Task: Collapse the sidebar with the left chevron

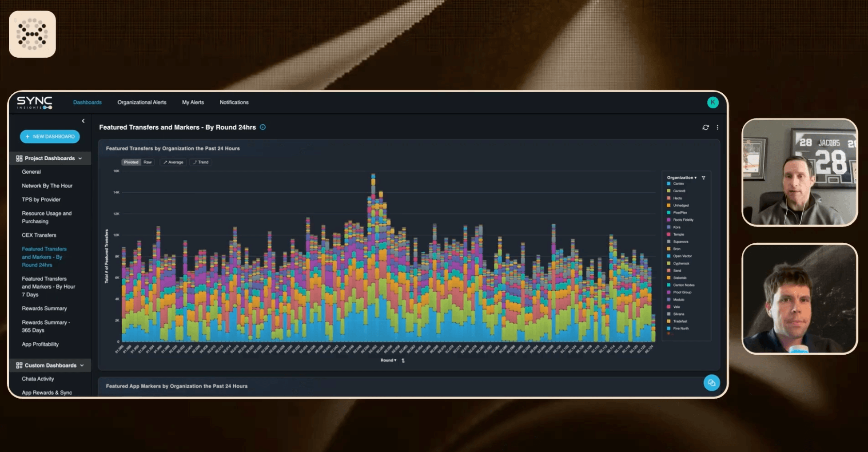Action: (x=83, y=121)
